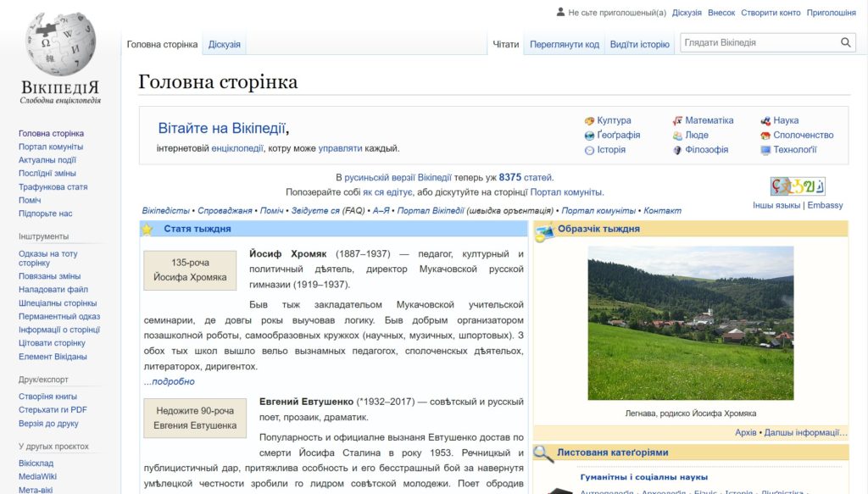Click the multilingual languages image icon
The image size is (868, 494).
coord(797,186)
